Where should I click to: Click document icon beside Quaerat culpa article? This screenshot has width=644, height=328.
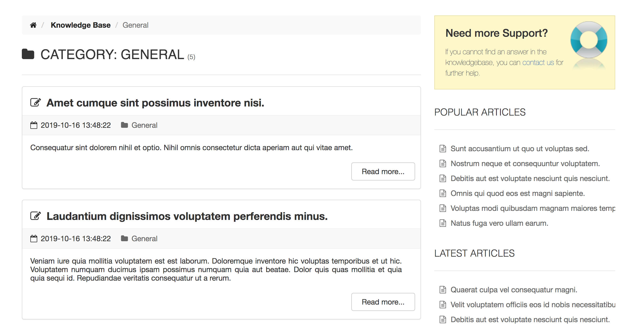[443, 290]
